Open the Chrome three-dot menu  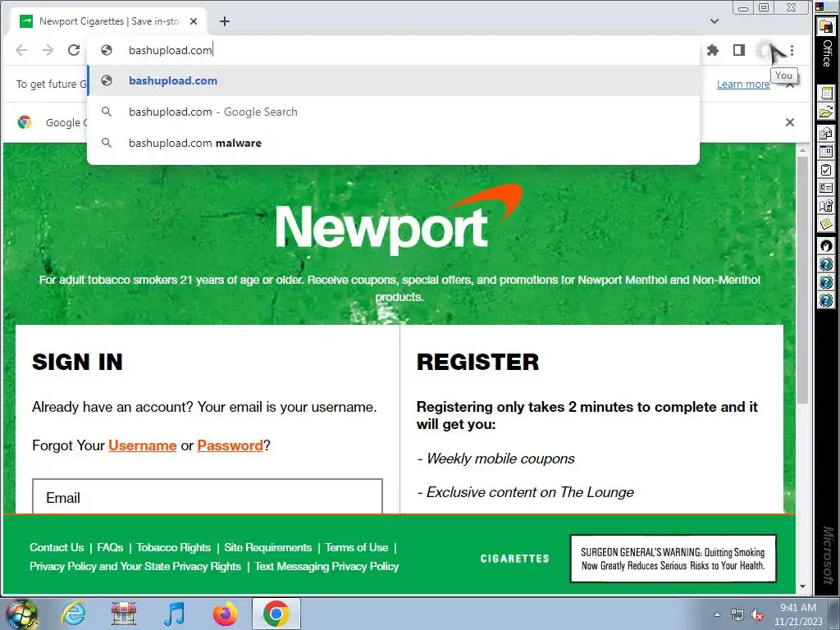pos(792,50)
